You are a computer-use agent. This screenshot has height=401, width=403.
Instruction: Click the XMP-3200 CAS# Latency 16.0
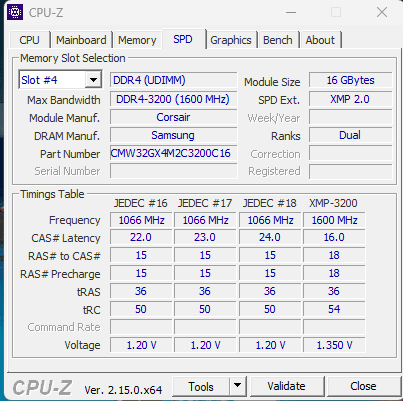point(334,237)
